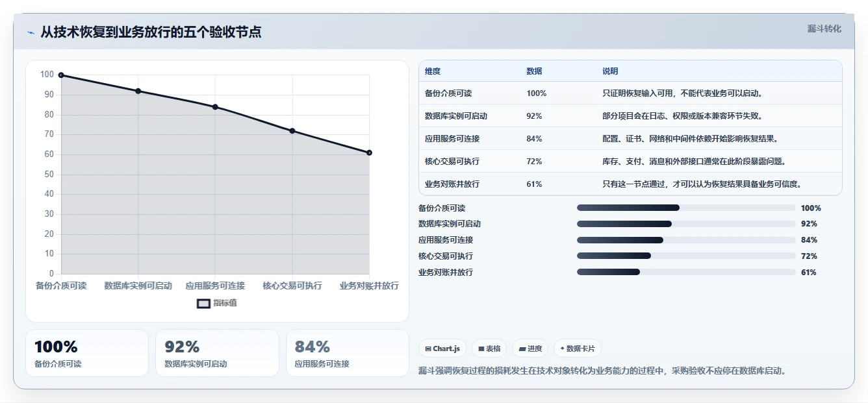The width and height of the screenshot is (868, 403).
Task: Click the 核心交易可执行 progress bar
Action: (x=686, y=256)
